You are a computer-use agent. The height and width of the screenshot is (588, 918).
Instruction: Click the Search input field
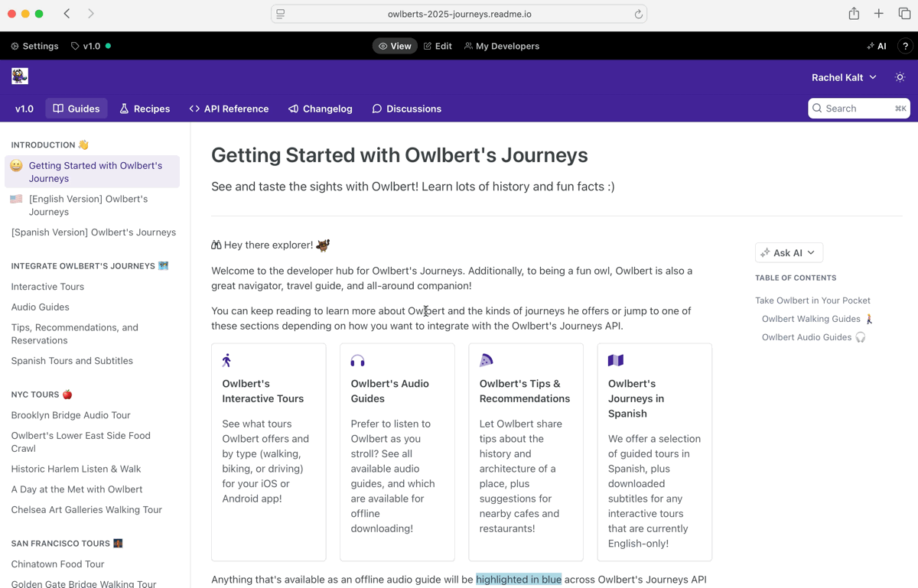pyautogui.click(x=859, y=109)
